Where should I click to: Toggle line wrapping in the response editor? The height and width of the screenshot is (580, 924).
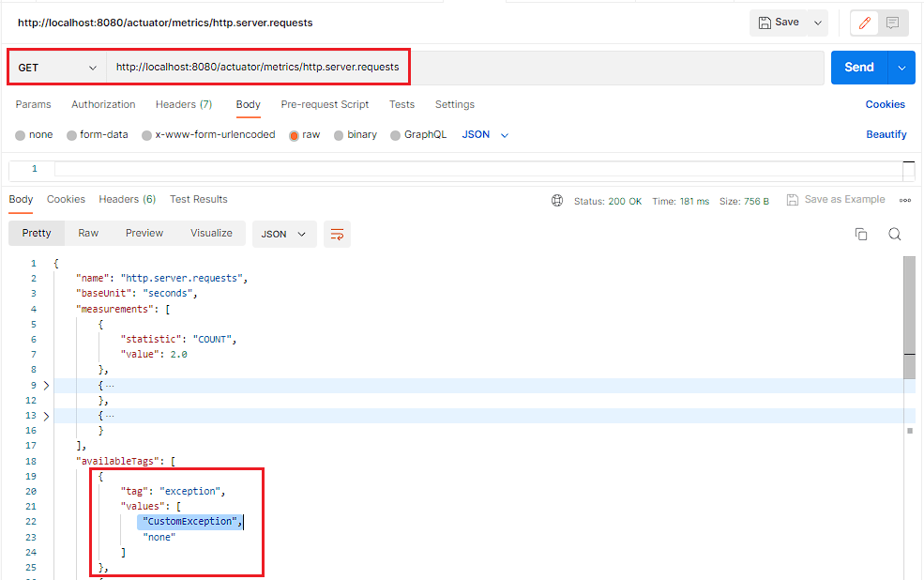[337, 234]
